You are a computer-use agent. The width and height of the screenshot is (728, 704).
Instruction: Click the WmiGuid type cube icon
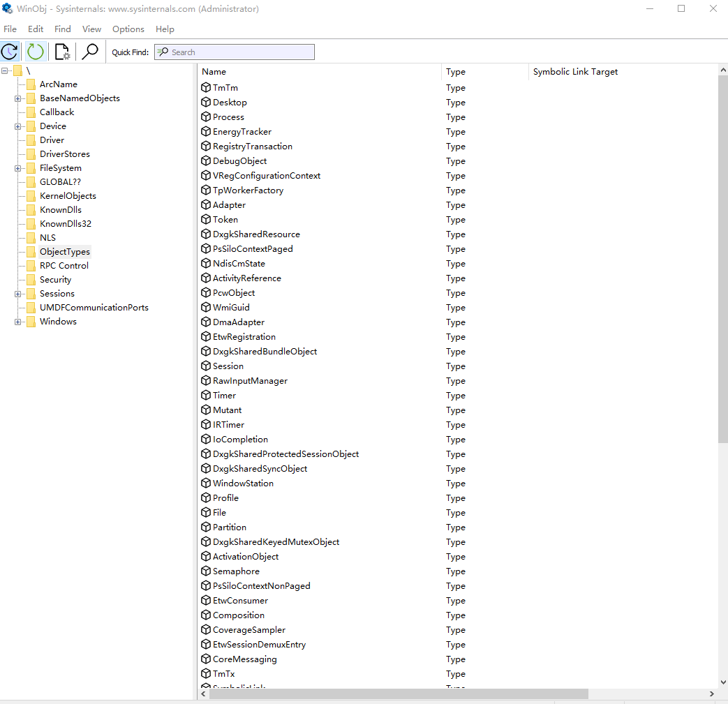(206, 307)
